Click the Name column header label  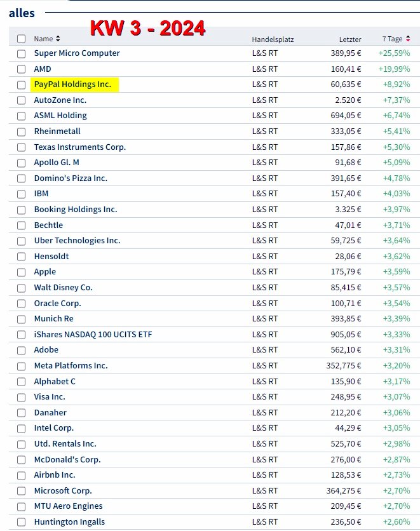pos(43,39)
